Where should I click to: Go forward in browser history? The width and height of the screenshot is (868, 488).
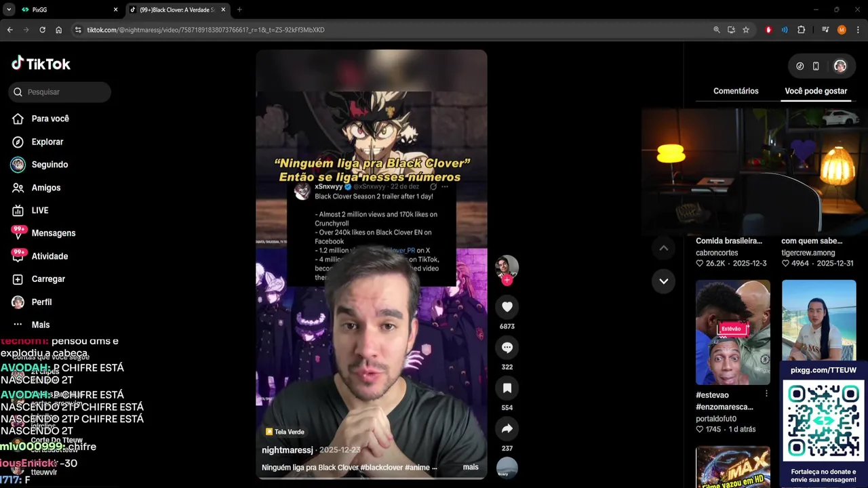(26, 30)
